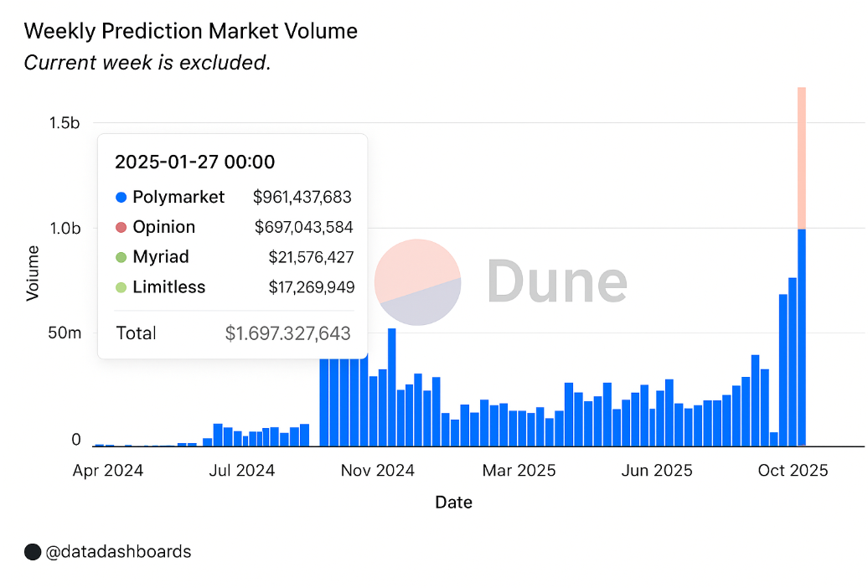Click the Polymarket value $961,437,683
This screenshot has width=868, height=588.
[x=302, y=198]
